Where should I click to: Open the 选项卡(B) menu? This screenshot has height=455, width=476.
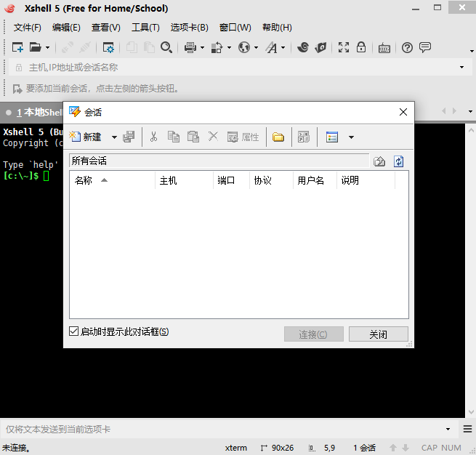point(190,28)
